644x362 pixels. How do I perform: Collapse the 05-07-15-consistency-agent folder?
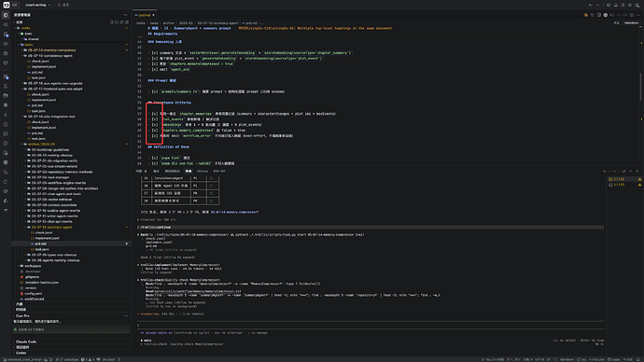[50, 56]
